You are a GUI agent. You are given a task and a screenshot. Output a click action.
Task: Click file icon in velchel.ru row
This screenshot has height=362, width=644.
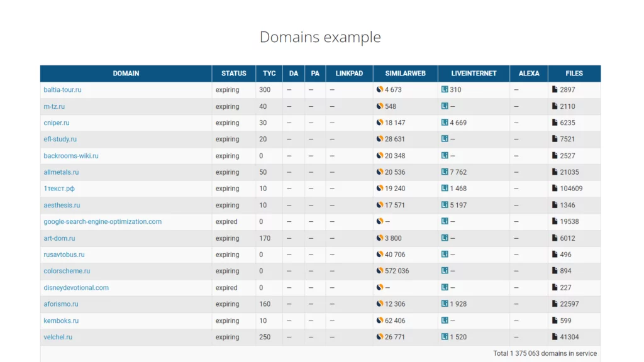coord(555,337)
